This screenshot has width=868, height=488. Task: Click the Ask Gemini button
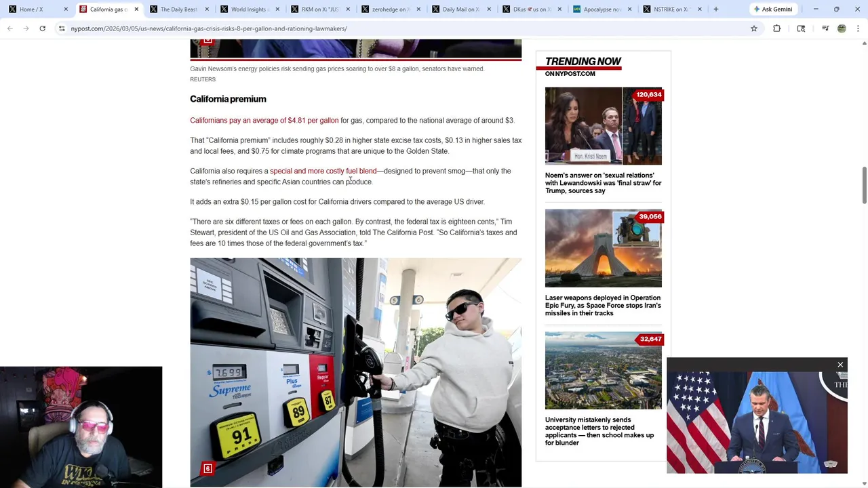point(772,9)
